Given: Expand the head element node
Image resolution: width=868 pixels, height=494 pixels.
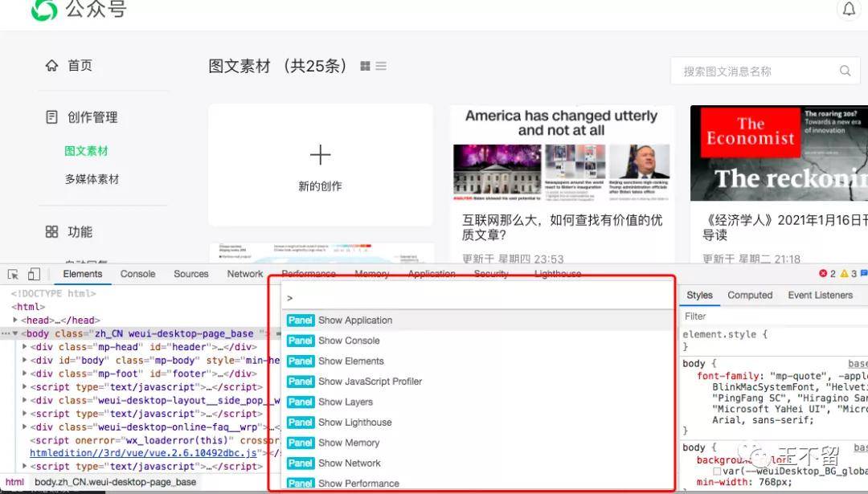Looking at the screenshot, I should (15, 320).
